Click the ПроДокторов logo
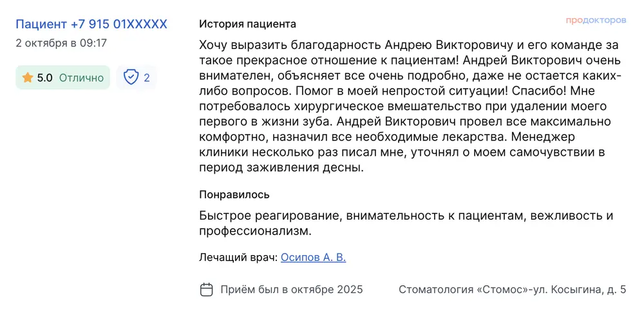This screenshot has height=313, width=644. click(596, 20)
